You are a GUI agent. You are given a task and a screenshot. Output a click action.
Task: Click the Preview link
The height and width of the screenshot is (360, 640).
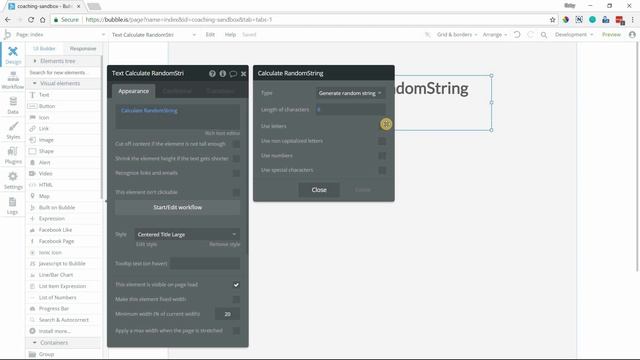point(611,35)
